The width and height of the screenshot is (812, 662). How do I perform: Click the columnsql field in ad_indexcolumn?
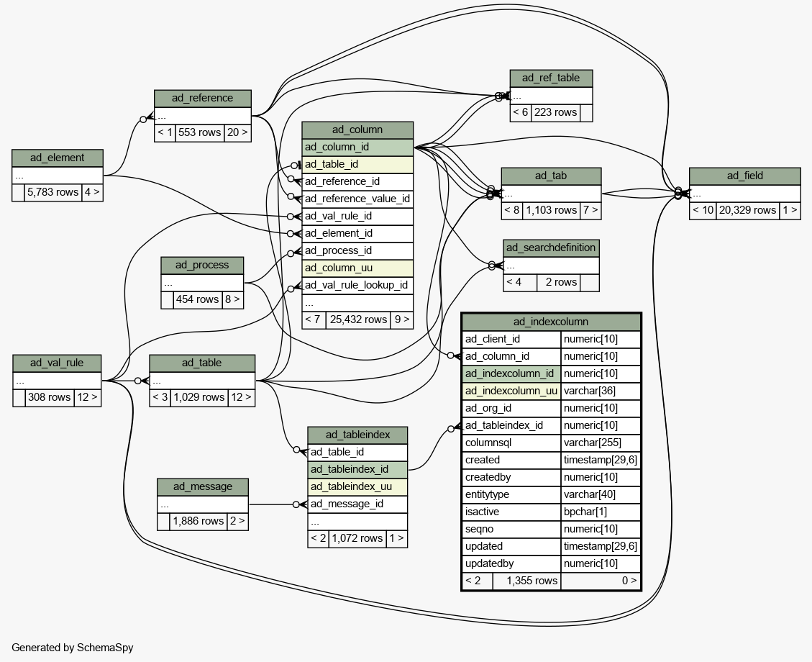(511, 443)
